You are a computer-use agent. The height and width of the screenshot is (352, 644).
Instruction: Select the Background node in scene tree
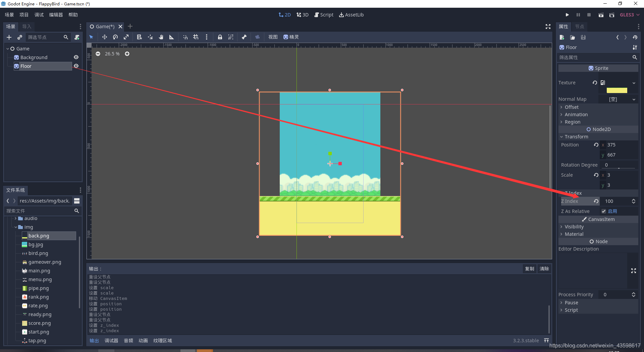pos(34,57)
